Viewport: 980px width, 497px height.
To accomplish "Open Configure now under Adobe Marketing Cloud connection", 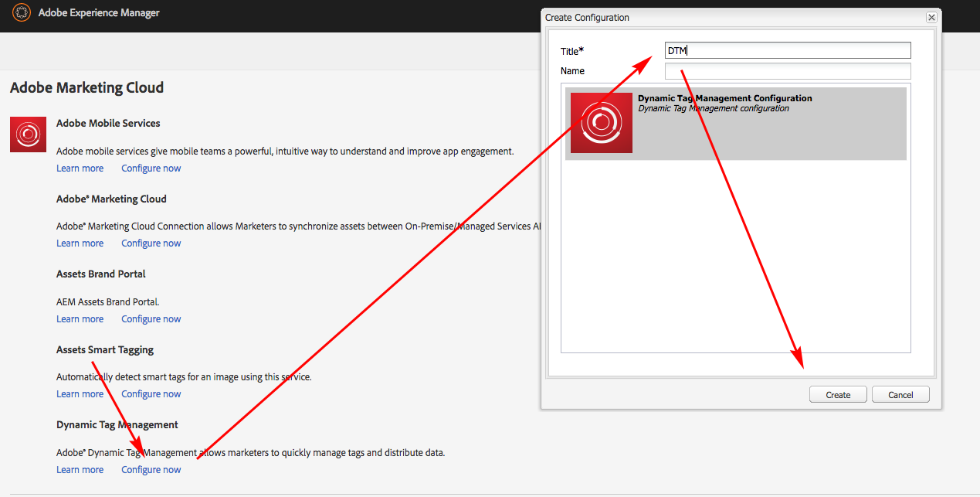I will pyautogui.click(x=151, y=243).
